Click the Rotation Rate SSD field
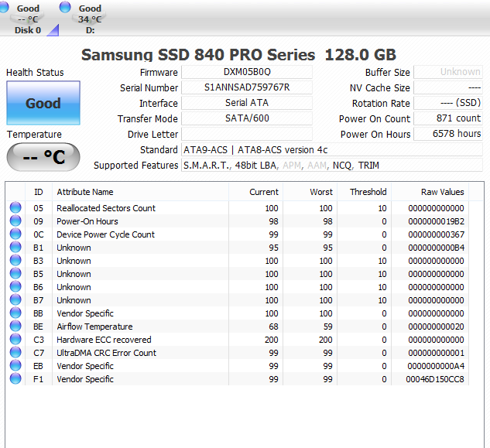Image resolution: width=490 pixels, height=448 pixels. click(x=448, y=103)
